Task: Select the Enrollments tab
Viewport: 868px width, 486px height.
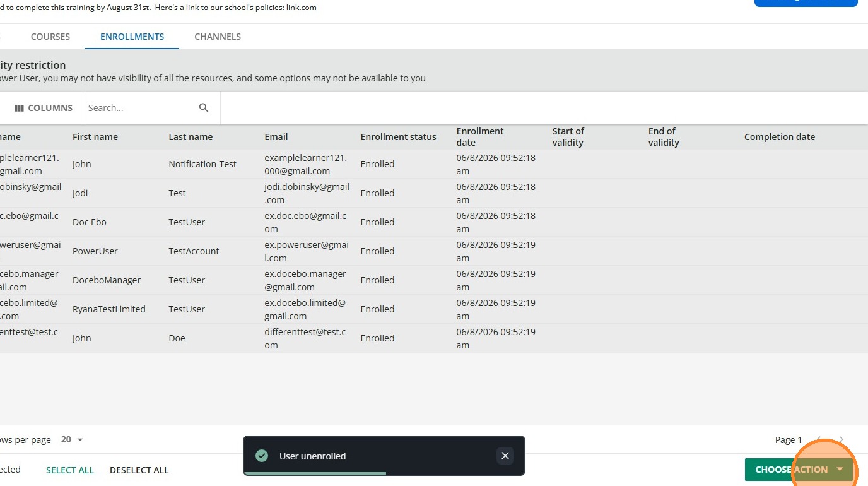Action: pos(132,37)
